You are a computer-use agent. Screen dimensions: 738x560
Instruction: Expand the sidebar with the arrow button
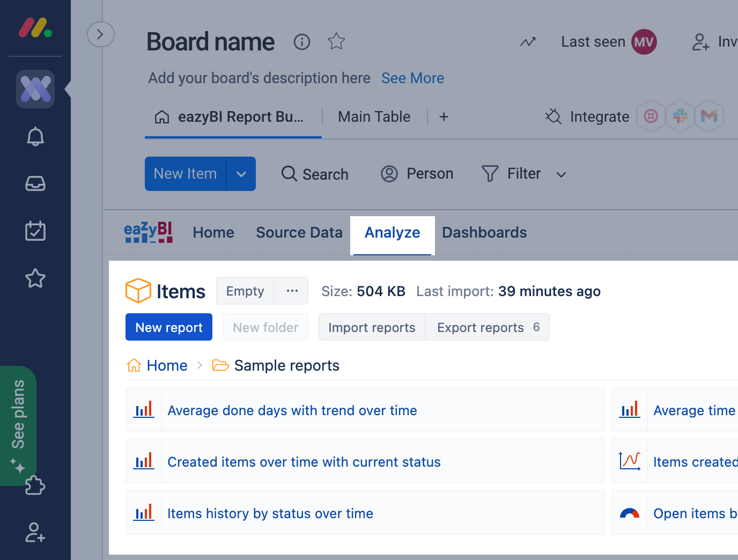click(x=100, y=34)
